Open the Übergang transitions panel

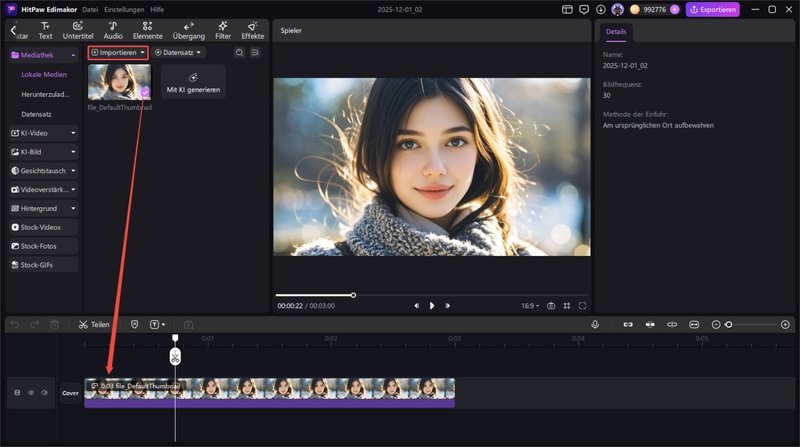pyautogui.click(x=188, y=30)
